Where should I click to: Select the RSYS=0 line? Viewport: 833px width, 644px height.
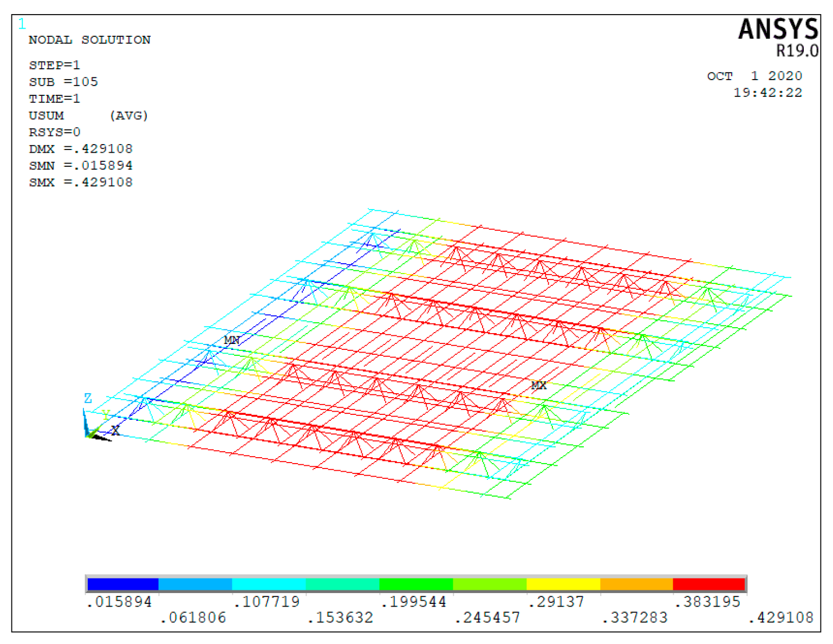pyautogui.click(x=54, y=132)
